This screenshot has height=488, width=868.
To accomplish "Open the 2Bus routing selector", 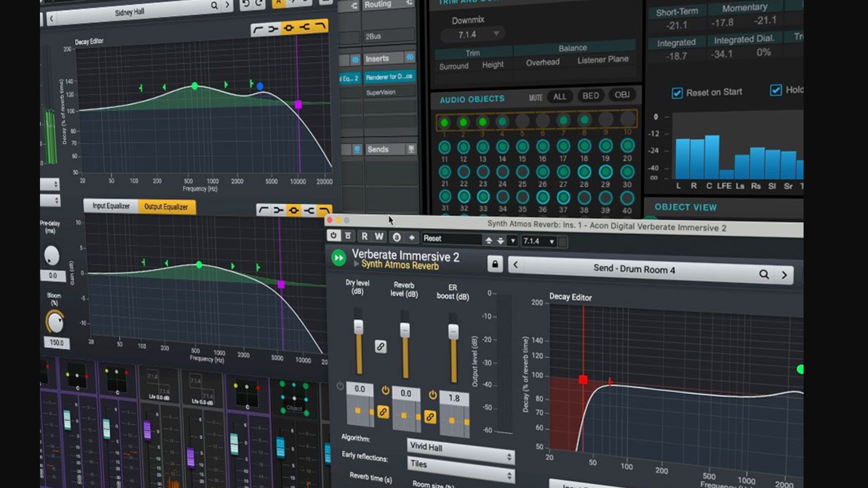I will [x=389, y=36].
